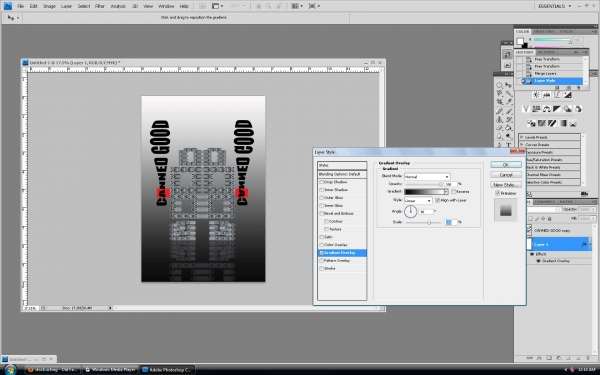Select the Merge Layers history state
Screen dimensions: 600x375
(549, 73)
